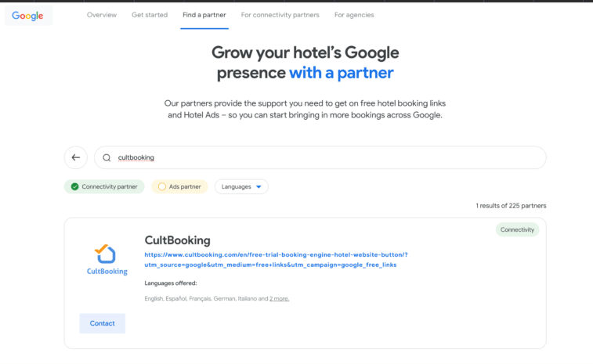Click the Languages offered label
The height and width of the screenshot is (364, 593).
tap(171, 283)
